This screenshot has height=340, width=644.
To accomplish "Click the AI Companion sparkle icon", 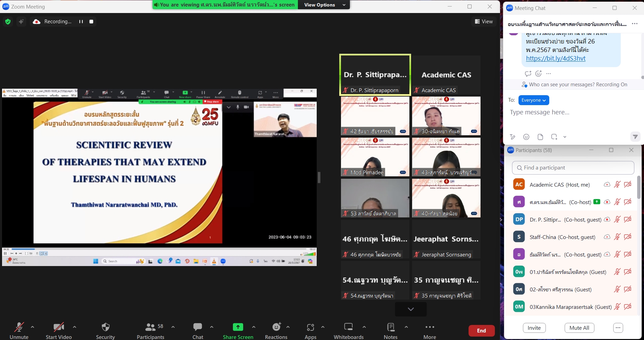I will [x=21, y=22].
